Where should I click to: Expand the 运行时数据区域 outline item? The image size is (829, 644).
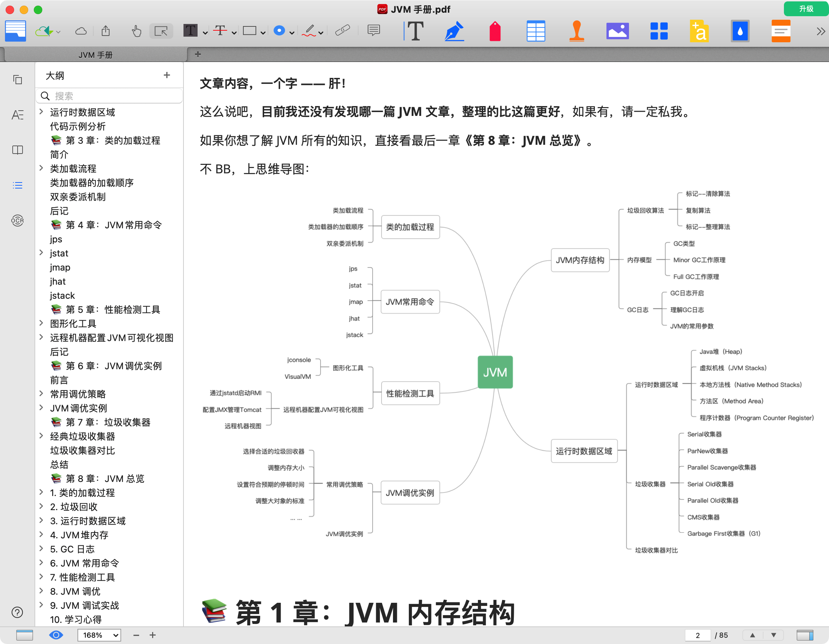click(x=41, y=112)
